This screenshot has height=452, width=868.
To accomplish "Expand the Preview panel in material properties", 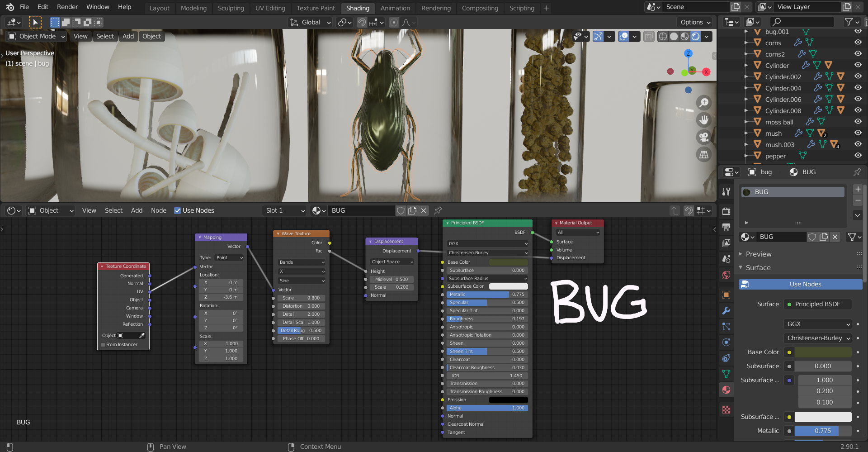I will [741, 254].
